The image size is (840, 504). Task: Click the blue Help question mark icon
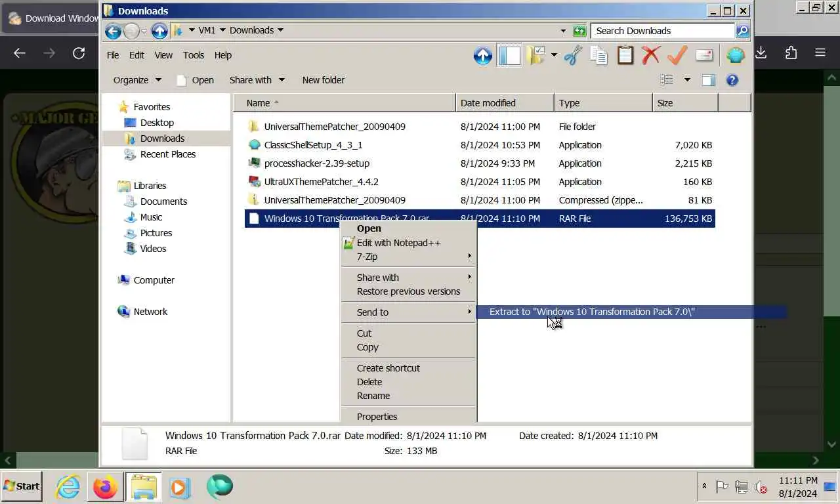point(732,80)
